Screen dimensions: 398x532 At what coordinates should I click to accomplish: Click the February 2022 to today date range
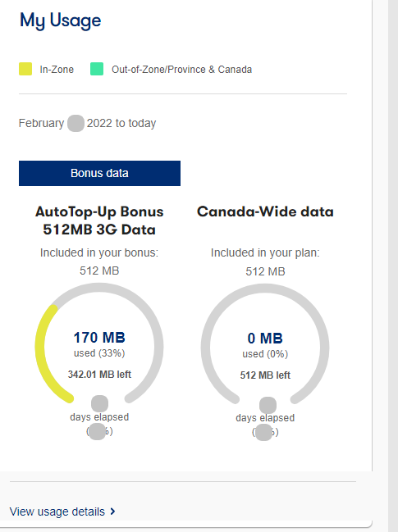87,123
